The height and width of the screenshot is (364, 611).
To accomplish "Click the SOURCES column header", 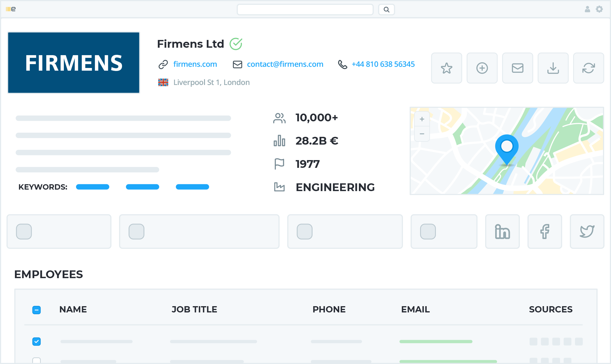I will (x=551, y=309).
